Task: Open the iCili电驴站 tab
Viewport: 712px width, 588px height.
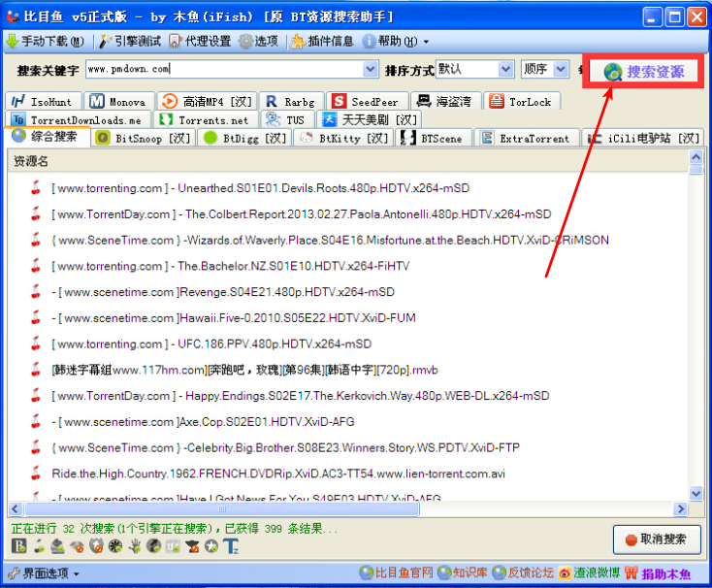Action: pyautogui.click(x=643, y=138)
